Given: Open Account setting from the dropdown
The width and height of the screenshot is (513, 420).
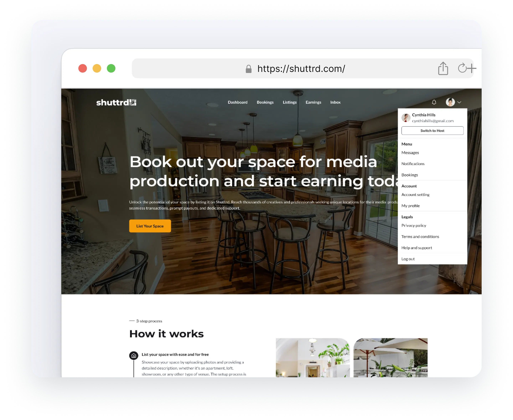Looking at the screenshot, I should [x=415, y=195].
